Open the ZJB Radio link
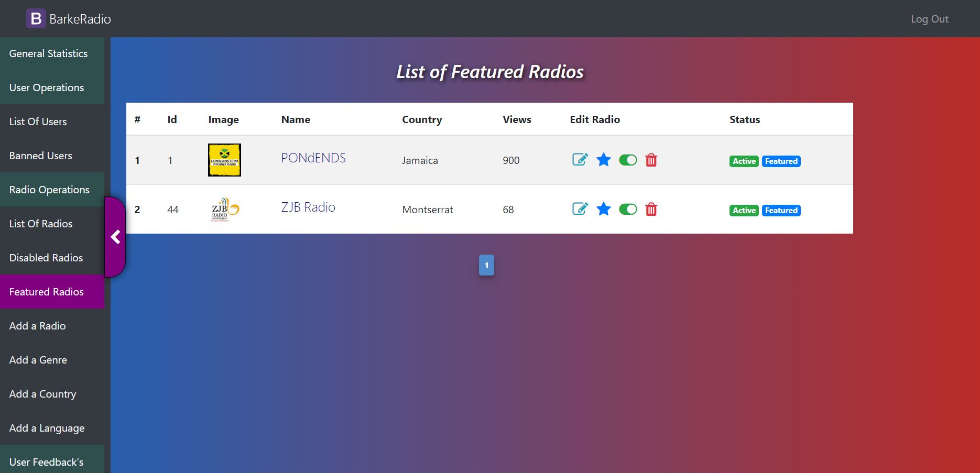 [308, 207]
